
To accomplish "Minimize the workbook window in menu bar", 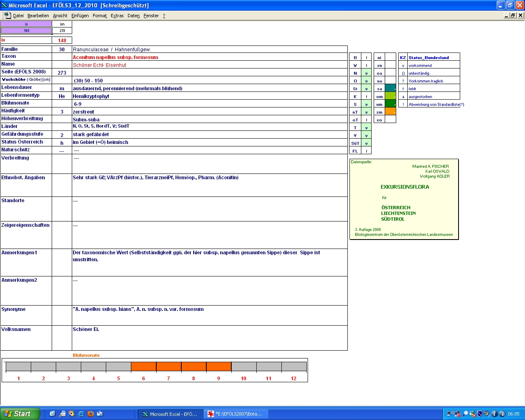I will [x=507, y=15].
